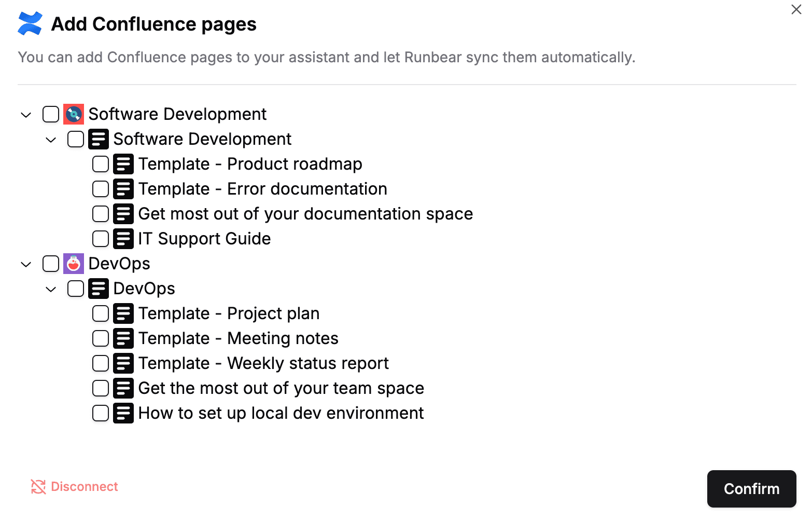Click the Software Development space avatar icon

[x=74, y=114]
